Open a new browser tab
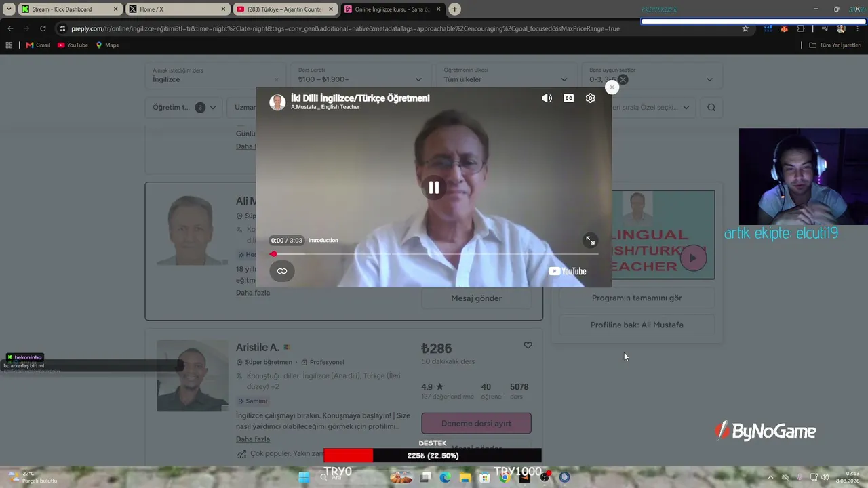Viewport: 868px width, 488px height. 455,9
